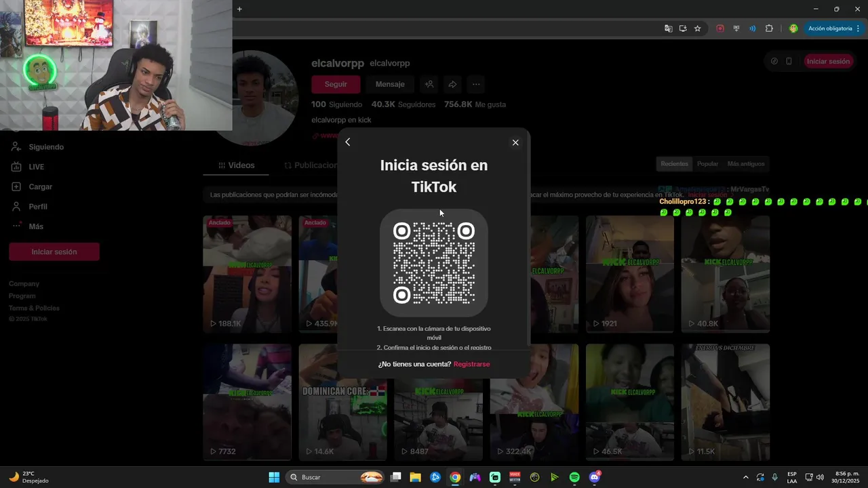Screen dimensions: 868x488
Task: Open the ESP LAA language switcher
Action: [792, 477]
